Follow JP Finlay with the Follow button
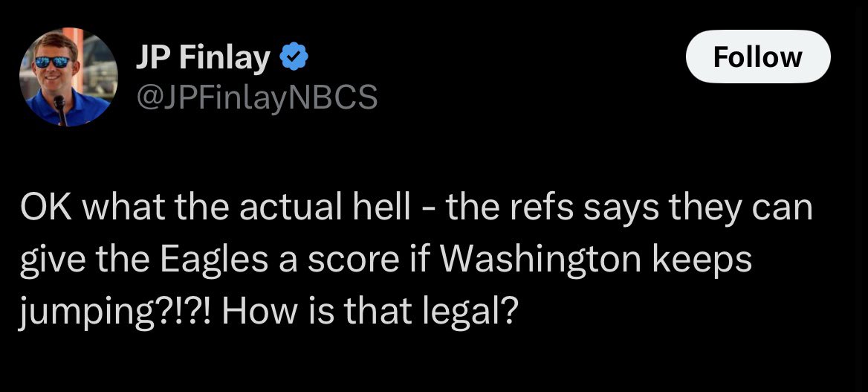This screenshot has height=392, width=868. pyautogui.click(x=758, y=57)
